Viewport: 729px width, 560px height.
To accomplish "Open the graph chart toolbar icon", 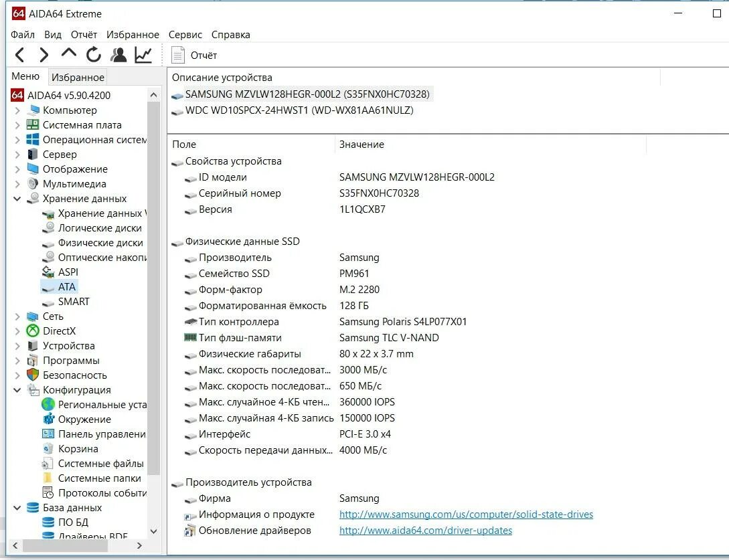I will coord(143,55).
